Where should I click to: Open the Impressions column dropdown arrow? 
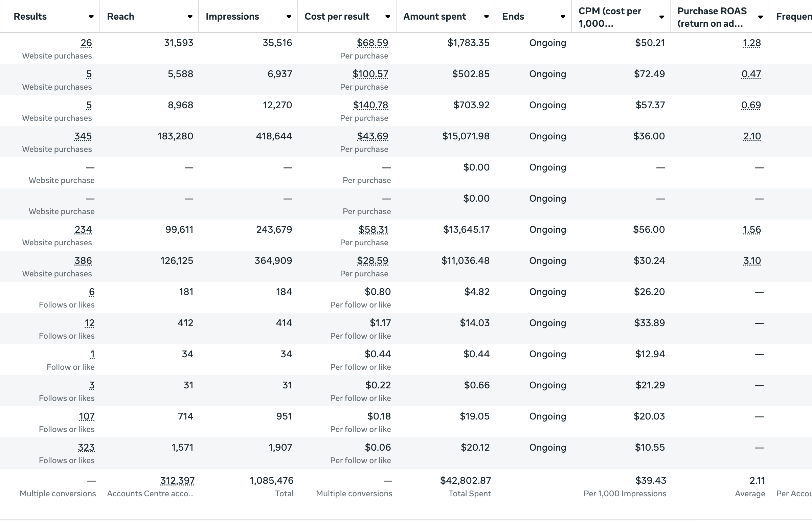pos(289,17)
